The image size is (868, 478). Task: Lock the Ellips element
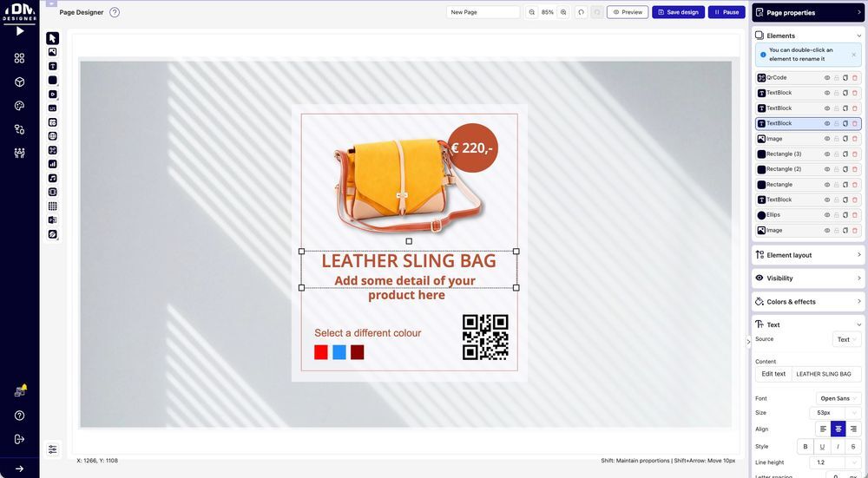tap(837, 215)
